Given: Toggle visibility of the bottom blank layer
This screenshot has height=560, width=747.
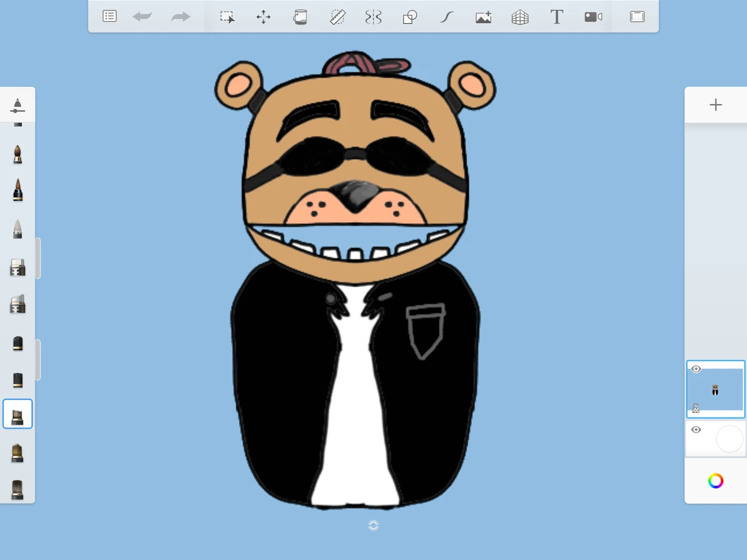Looking at the screenshot, I should tap(696, 429).
